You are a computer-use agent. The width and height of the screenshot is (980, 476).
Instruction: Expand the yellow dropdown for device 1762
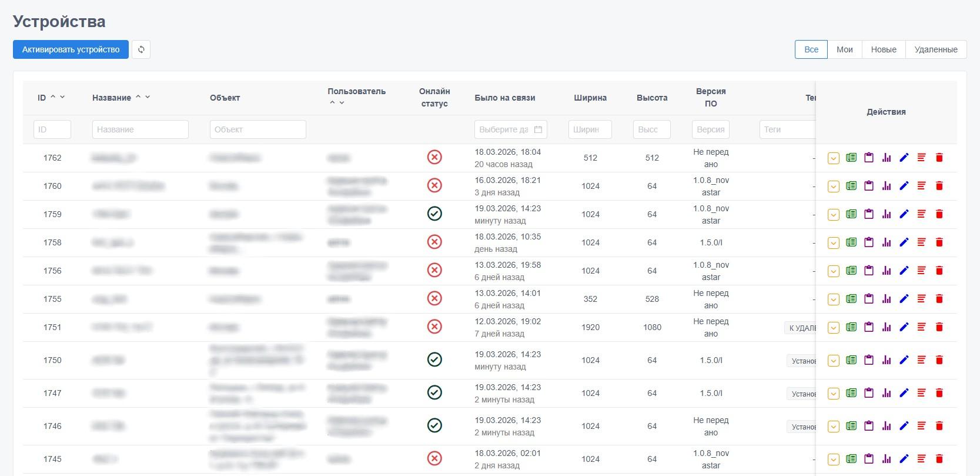click(834, 158)
